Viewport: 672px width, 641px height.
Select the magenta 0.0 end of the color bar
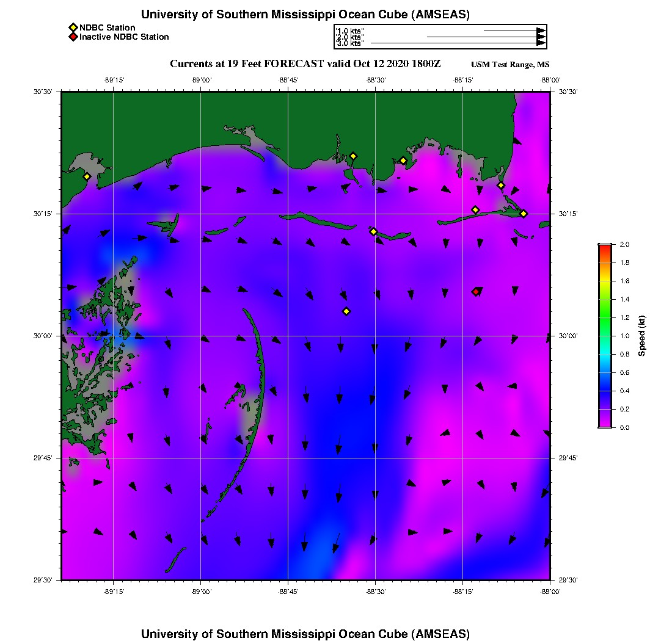coord(605,425)
